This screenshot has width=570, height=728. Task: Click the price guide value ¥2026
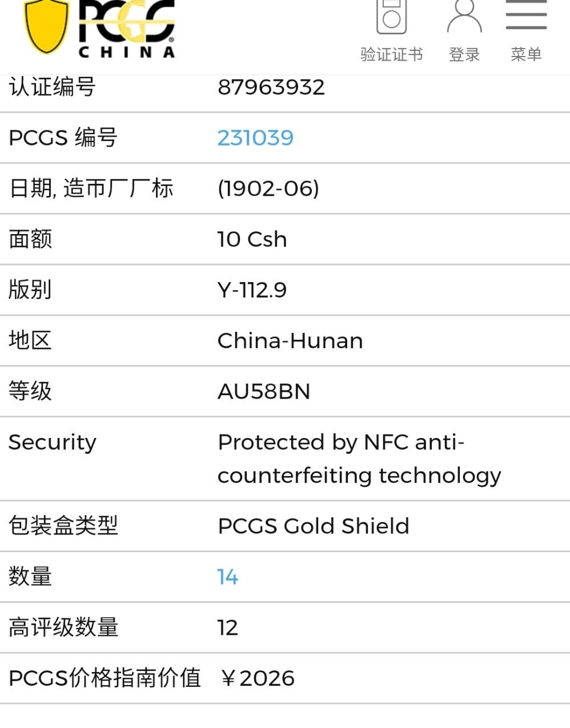click(x=258, y=678)
